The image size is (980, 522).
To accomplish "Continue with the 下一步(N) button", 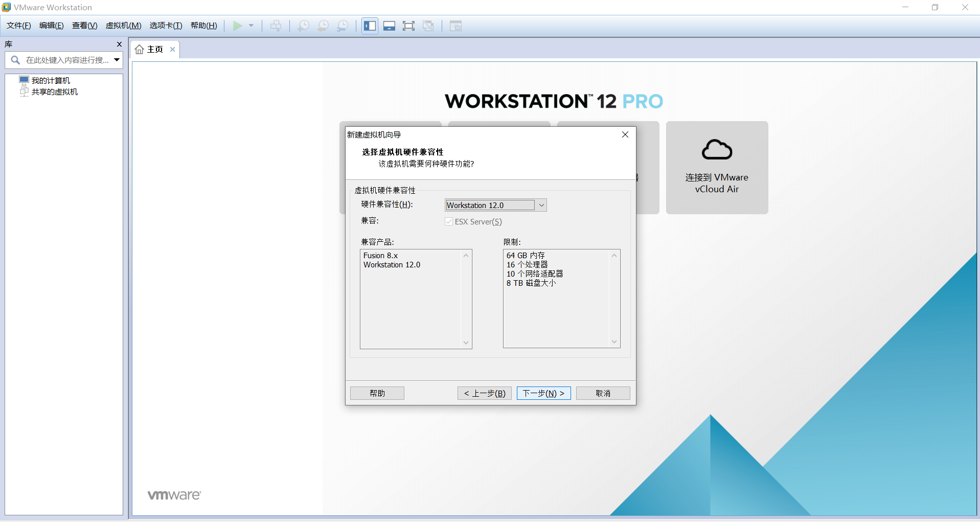I will pyautogui.click(x=544, y=393).
